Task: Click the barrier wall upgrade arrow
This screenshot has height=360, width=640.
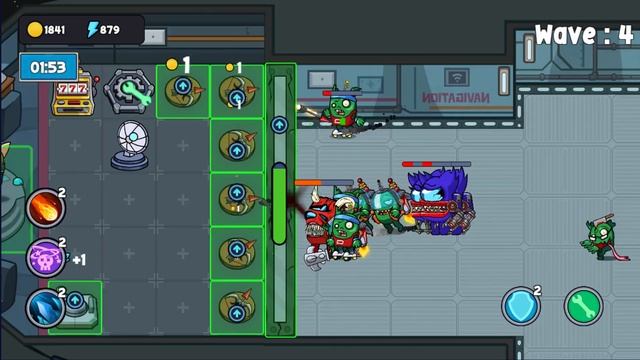Action: (x=280, y=125)
